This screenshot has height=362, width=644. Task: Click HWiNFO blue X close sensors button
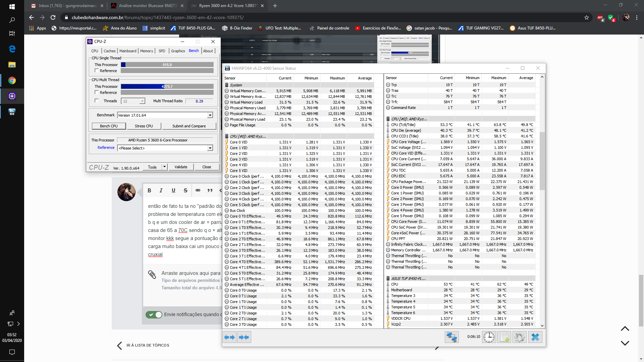click(x=535, y=337)
